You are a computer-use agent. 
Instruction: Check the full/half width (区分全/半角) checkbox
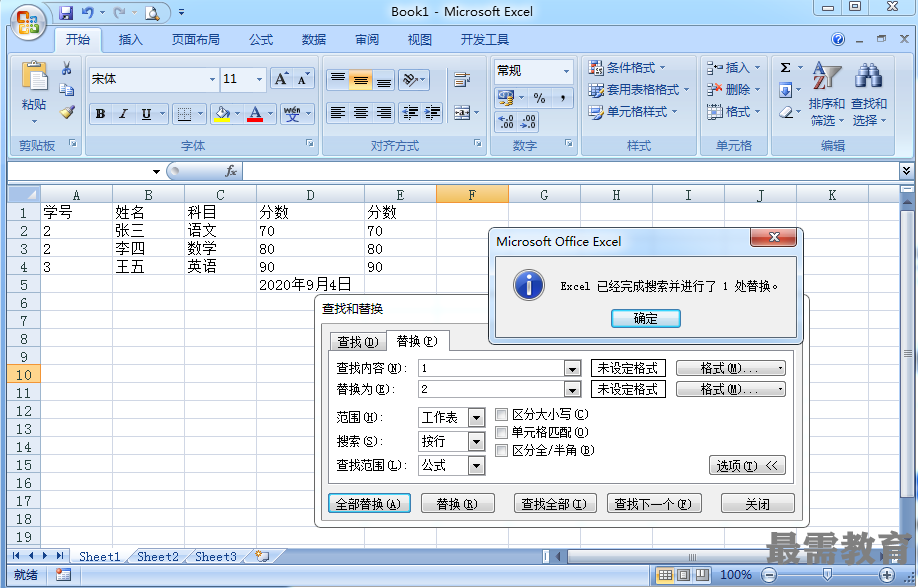pyautogui.click(x=501, y=450)
